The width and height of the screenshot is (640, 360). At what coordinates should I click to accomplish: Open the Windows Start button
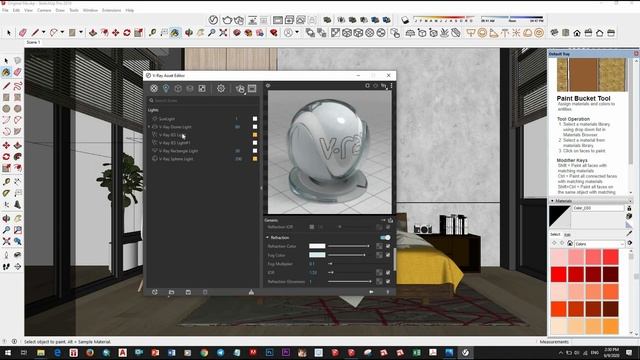click(x=7, y=353)
